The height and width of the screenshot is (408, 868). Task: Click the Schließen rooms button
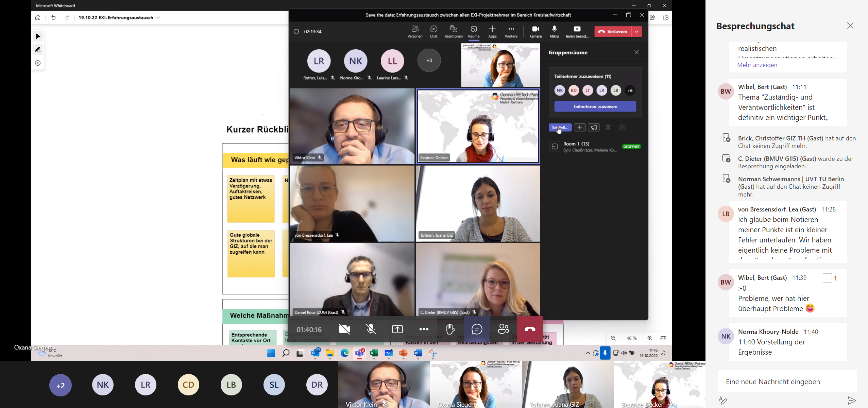pos(560,128)
